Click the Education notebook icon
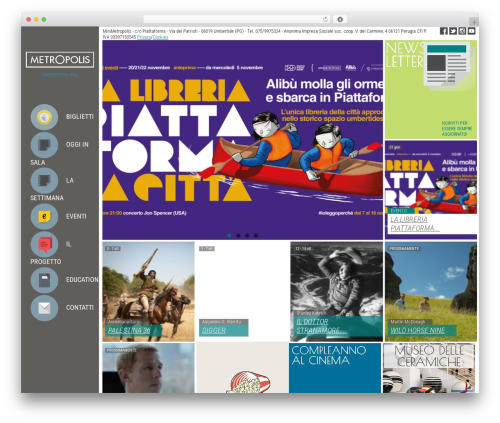 coord(44,280)
